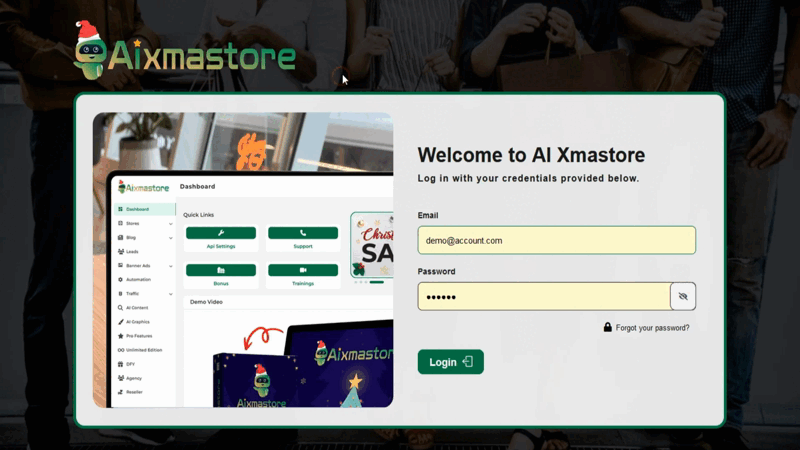This screenshot has height=450, width=800.
Task: Focus the Email input field
Action: coord(556,240)
